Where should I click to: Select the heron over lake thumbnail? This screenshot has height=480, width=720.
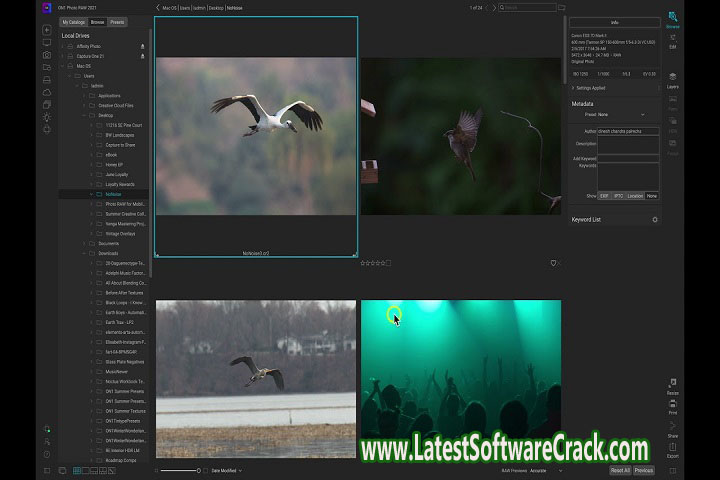pos(256,379)
